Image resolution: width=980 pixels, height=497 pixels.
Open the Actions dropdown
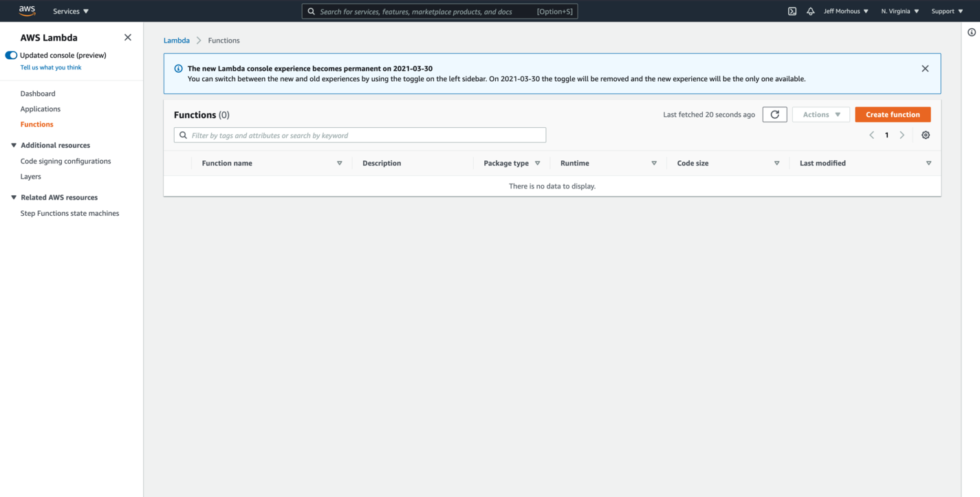[x=820, y=114]
